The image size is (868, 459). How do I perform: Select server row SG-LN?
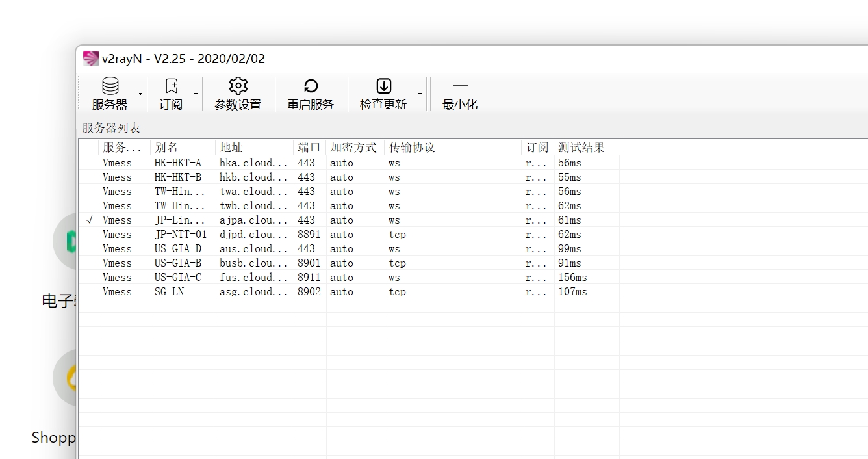pyautogui.click(x=349, y=291)
